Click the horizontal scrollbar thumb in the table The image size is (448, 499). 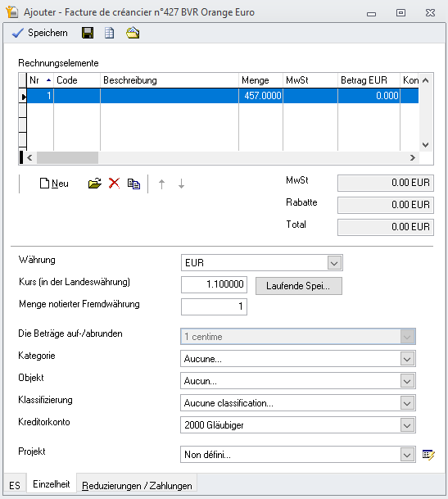coord(67,157)
